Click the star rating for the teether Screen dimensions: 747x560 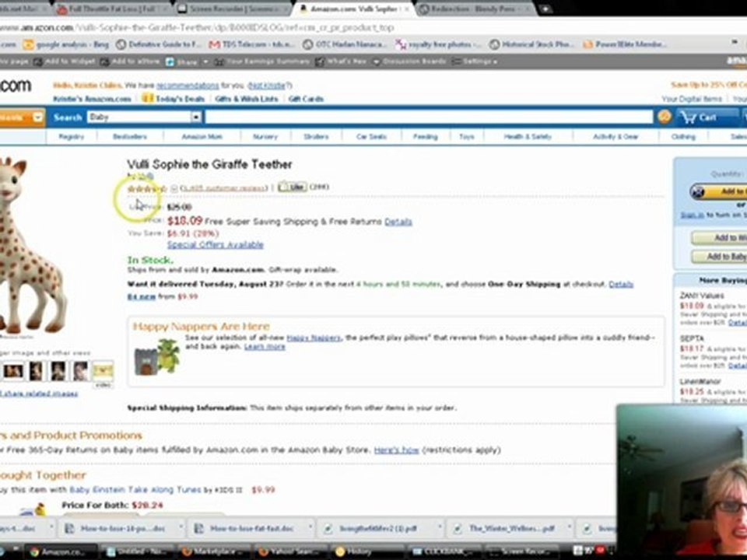pyautogui.click(x=147, y=189)
